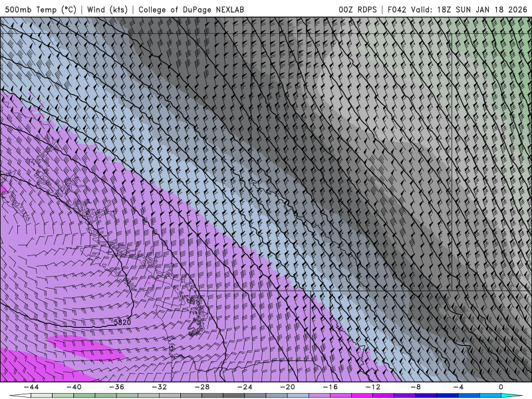The image size is (532, 399).
Task: Click 'College of DuPage NEXLAB' header text
Action: click(x=191, y=9)
